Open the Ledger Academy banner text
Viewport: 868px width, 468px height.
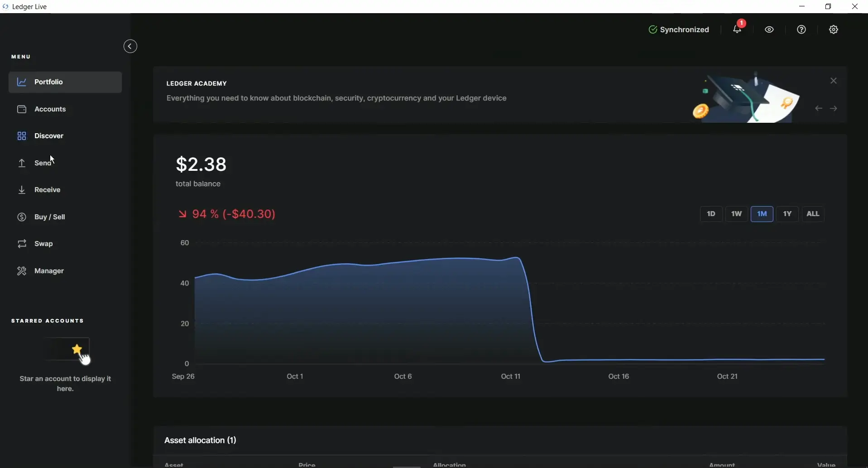tap(336, 98)
